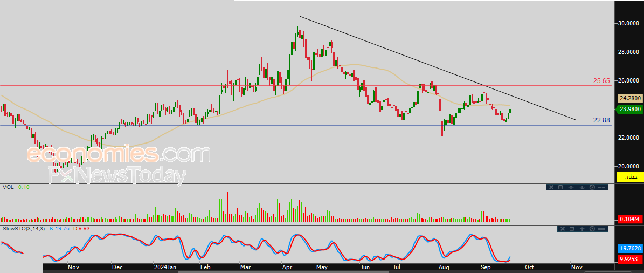Click the Sep label on time axis
The height and width of the screenshot is (273, 644).
coord(486,267)
